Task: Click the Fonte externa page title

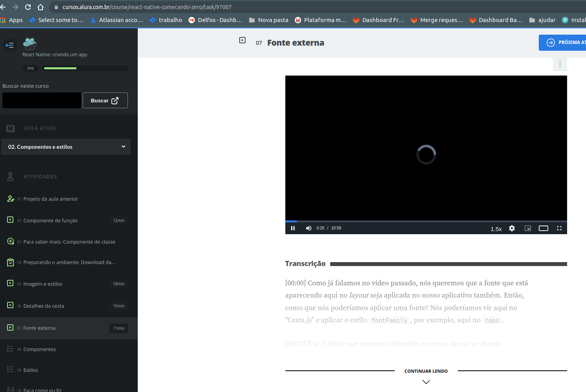Action: point(296,43)
